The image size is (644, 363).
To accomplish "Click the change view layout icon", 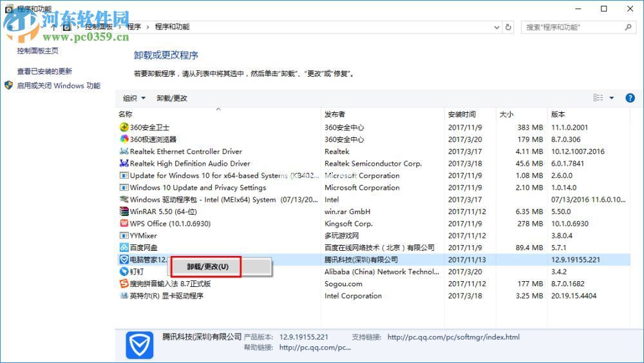I will pos(598,98).
